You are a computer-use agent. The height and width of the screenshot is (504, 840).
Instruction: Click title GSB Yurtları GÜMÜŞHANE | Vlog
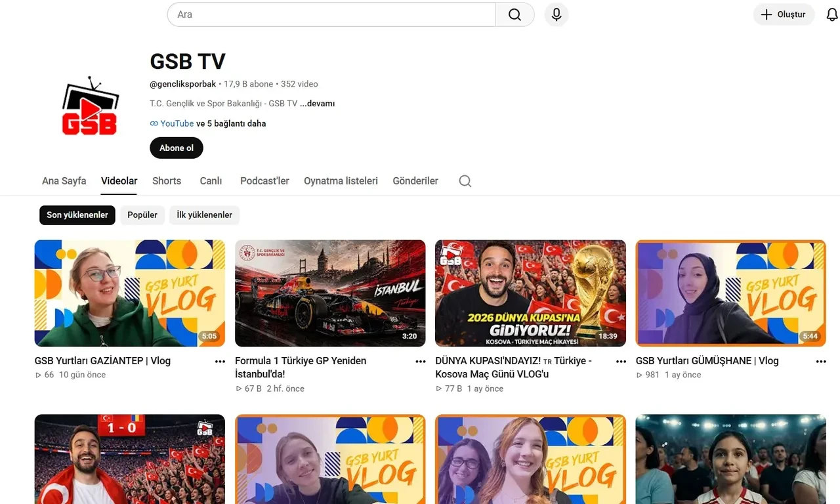click(707, 361)
